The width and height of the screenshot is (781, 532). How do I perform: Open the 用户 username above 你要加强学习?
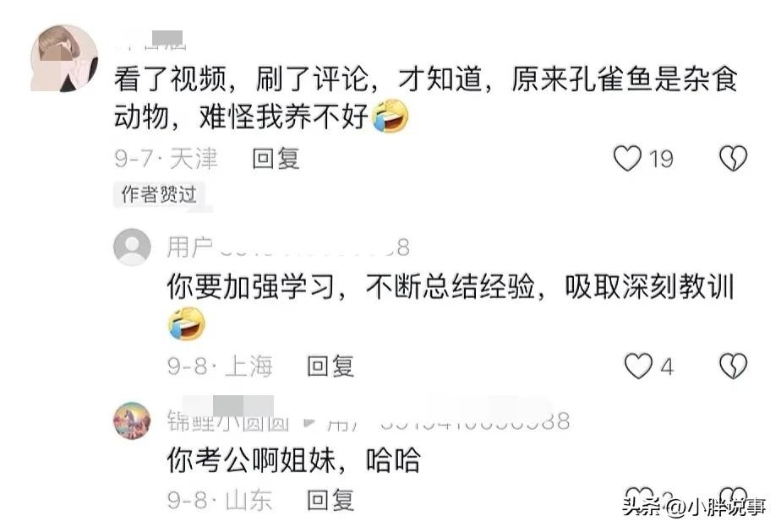point(288,247)
